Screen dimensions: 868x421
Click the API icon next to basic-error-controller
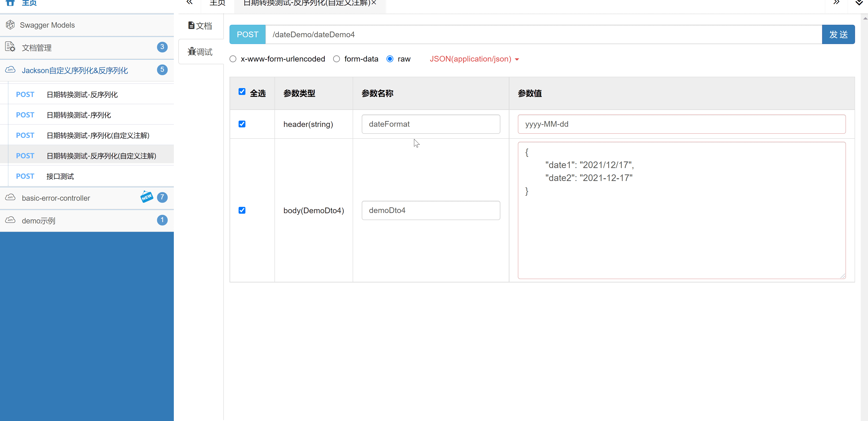(x=10, y=197)
